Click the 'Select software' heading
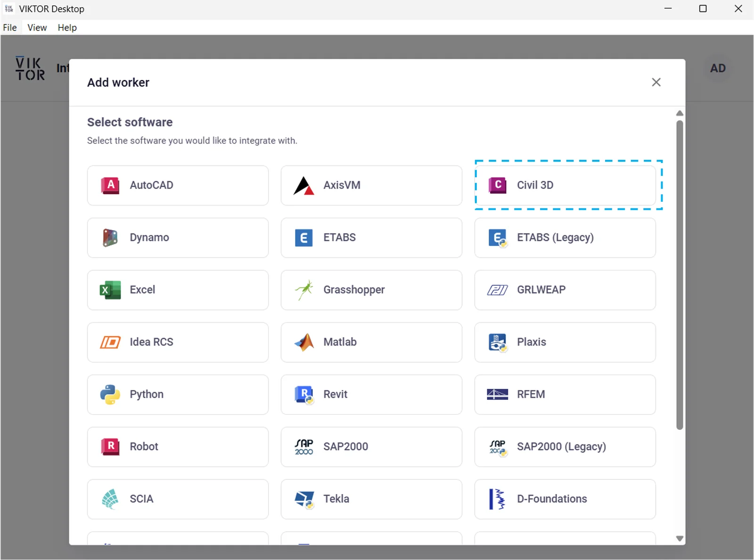The image size is (754, 560). pyautogui.click(x=130, y=123)
